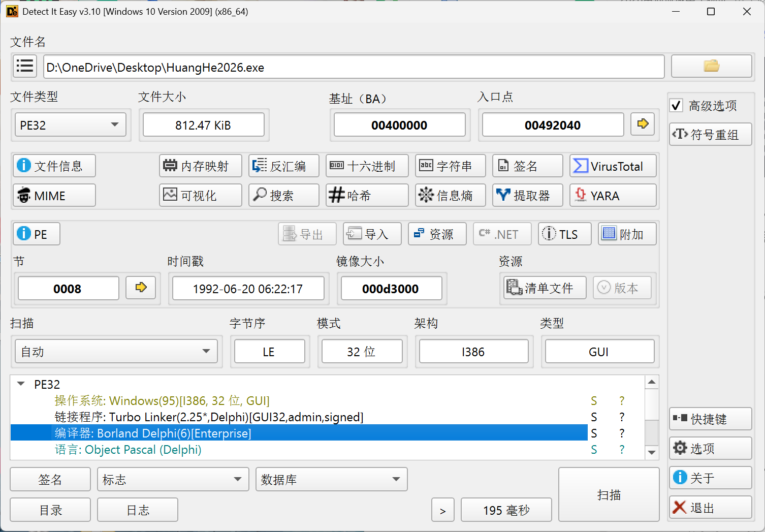Image resolution: width=765 pixels, height=532 pixels.
Task: Click the 195 毫秒 scan time button
Action: click(x=506, y=510)
